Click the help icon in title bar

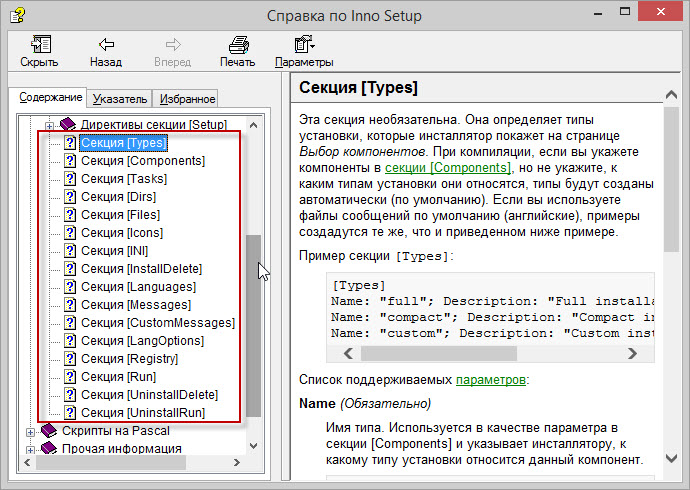tap(17, 16)
